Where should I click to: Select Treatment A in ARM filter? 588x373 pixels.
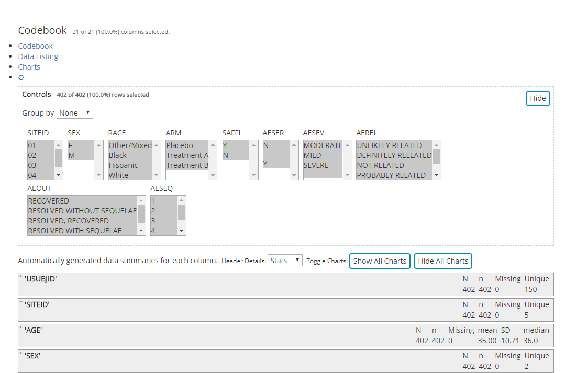coord(187,155)
